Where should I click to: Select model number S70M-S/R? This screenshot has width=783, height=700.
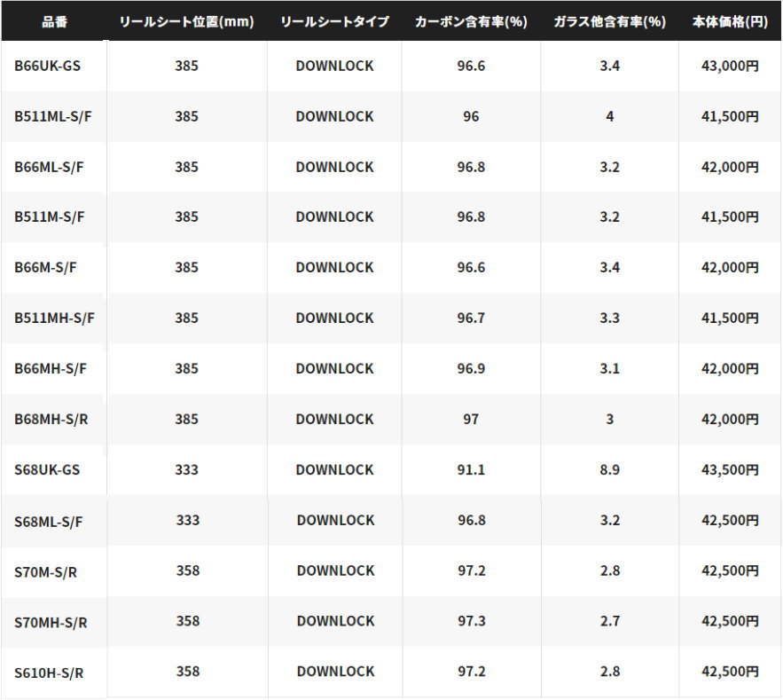[x=45, y=572]
